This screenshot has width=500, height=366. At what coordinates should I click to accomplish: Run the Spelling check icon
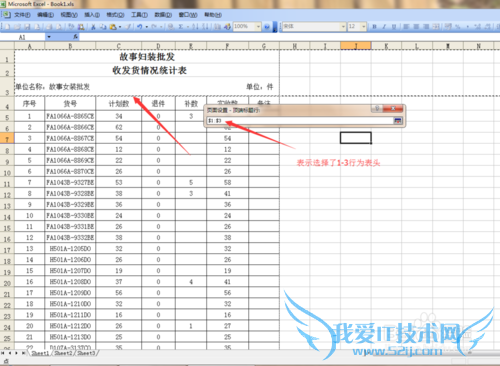coord(71,27)
